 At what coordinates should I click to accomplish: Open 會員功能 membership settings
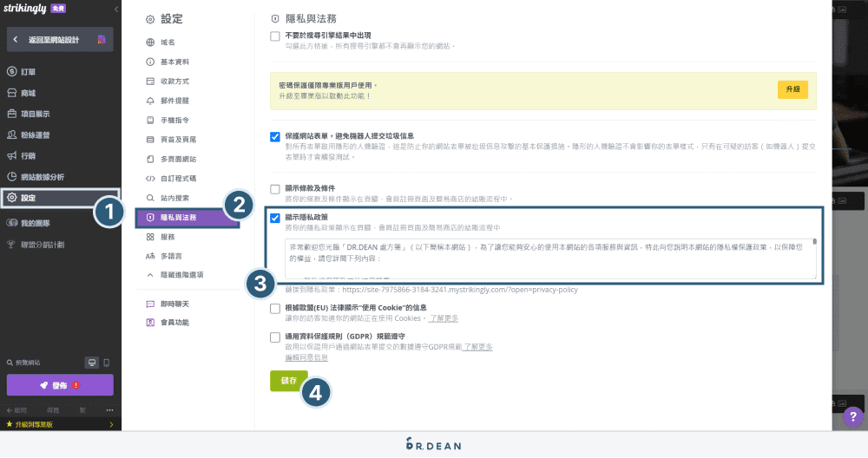168,323
